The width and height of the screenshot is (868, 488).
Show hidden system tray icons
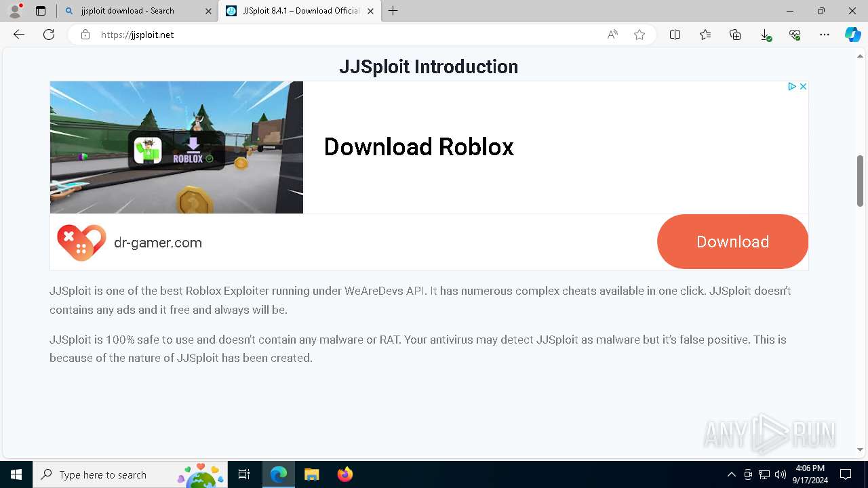point(731,474)
